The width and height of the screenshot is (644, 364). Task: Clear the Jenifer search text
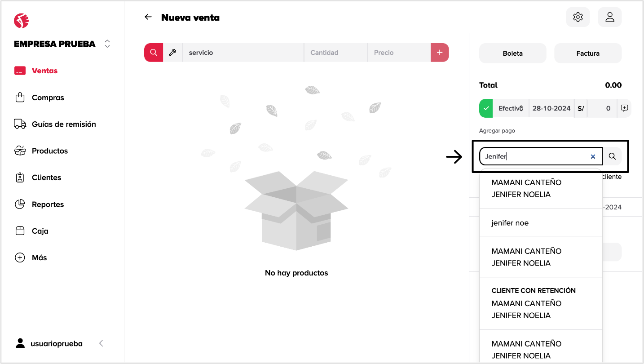[593, 156]
